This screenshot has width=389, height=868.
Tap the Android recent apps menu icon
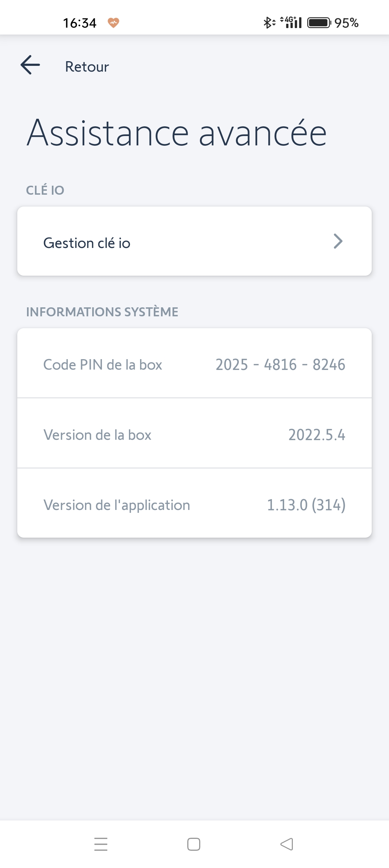click(101, 844)
